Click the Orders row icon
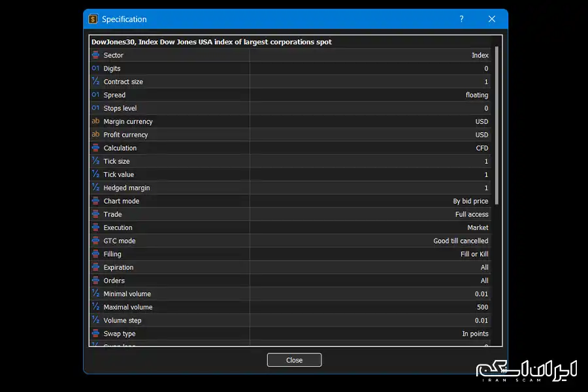588x392 pixels. [x=95, y=280]
